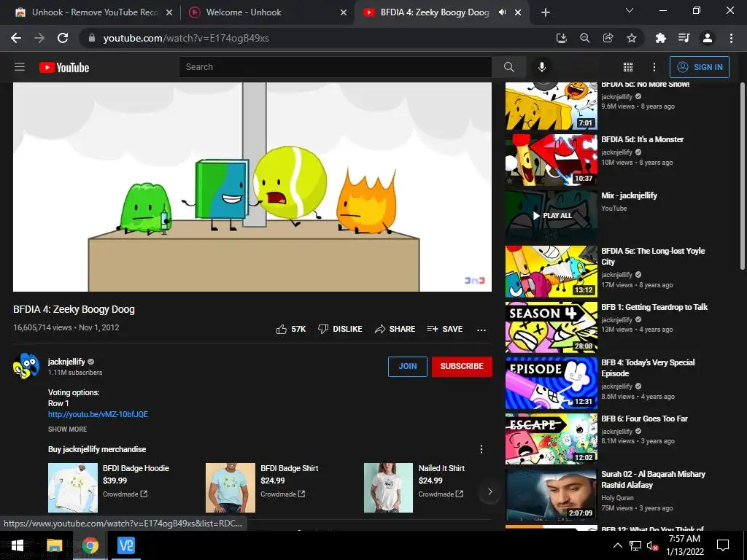Open Nailed It Shirt product
The height and width of the screenshot is (560, 747).
[x=415, y=488]
